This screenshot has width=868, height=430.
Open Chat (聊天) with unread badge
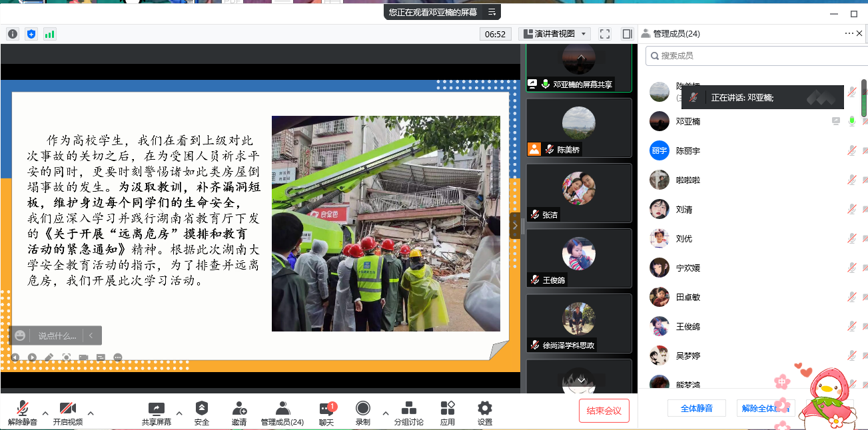326,413
